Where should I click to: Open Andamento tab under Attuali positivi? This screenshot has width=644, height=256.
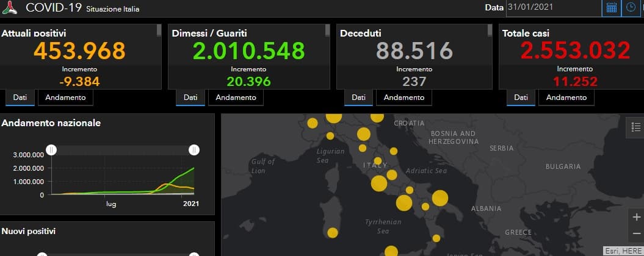pyautogui.click(x=66, y=98)
